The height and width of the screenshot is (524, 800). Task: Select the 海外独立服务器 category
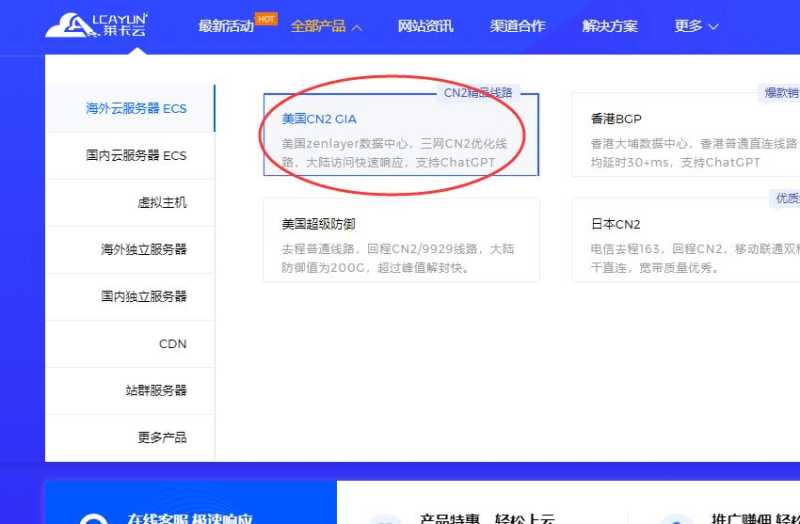click(x=130, y=249)
